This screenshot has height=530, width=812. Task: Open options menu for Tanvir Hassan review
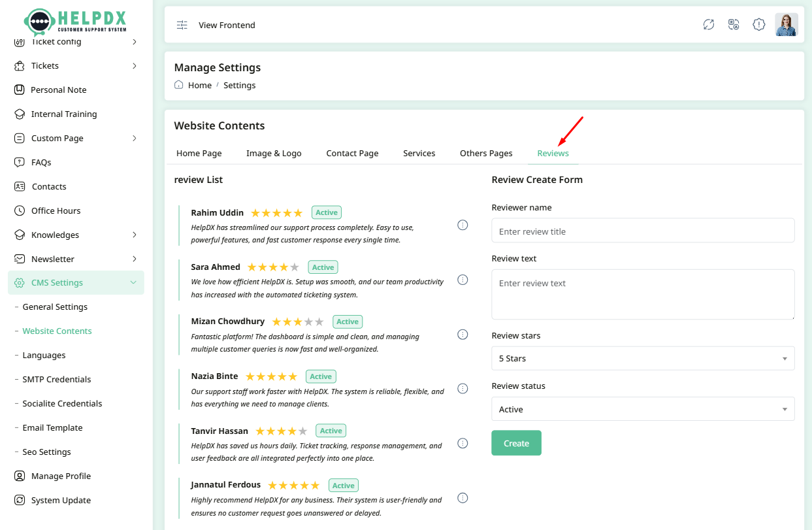pyautogui.click(x=463, y=443)
